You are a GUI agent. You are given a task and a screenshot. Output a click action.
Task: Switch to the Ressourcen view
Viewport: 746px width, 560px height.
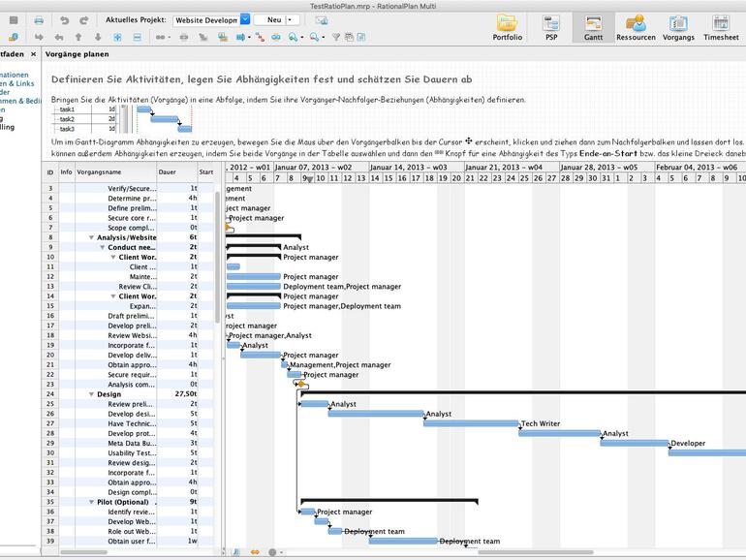tap(636, 27)
